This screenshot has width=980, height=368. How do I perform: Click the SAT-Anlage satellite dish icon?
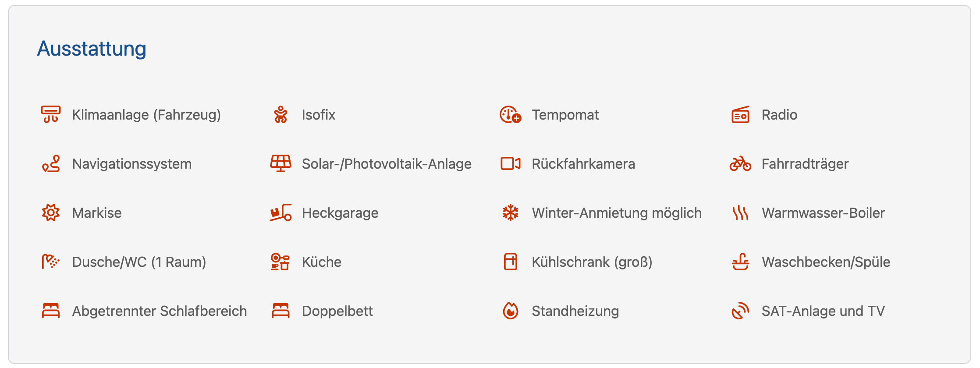[x=740, y=311]
